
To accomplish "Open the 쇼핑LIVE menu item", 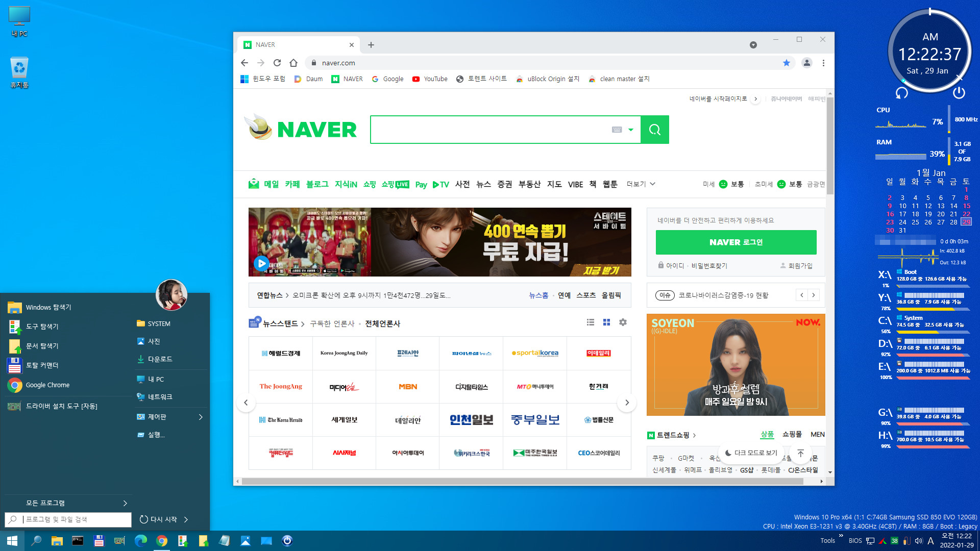I will (395, 184).
